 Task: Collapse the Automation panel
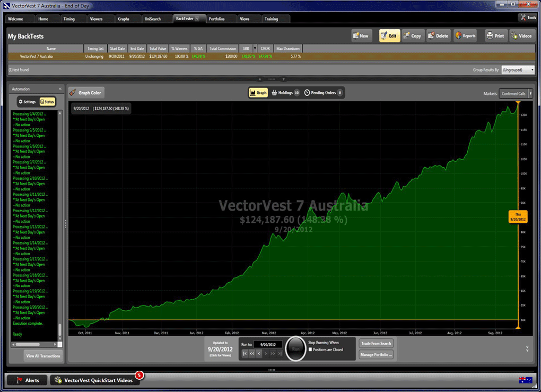(x=60, y=89)
